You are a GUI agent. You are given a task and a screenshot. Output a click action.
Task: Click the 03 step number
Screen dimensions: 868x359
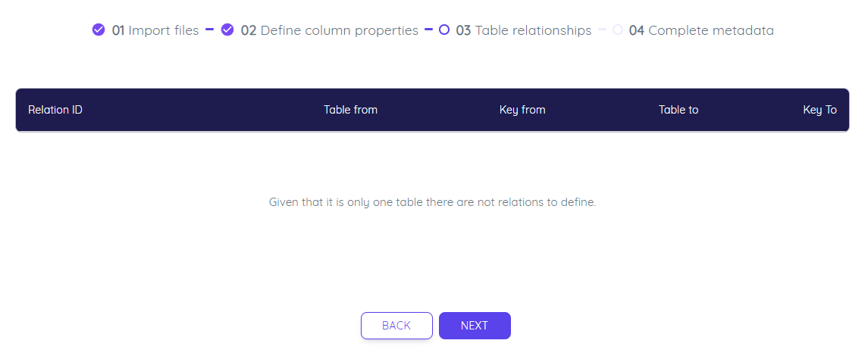pyautogui.click(x=463, y=30)
